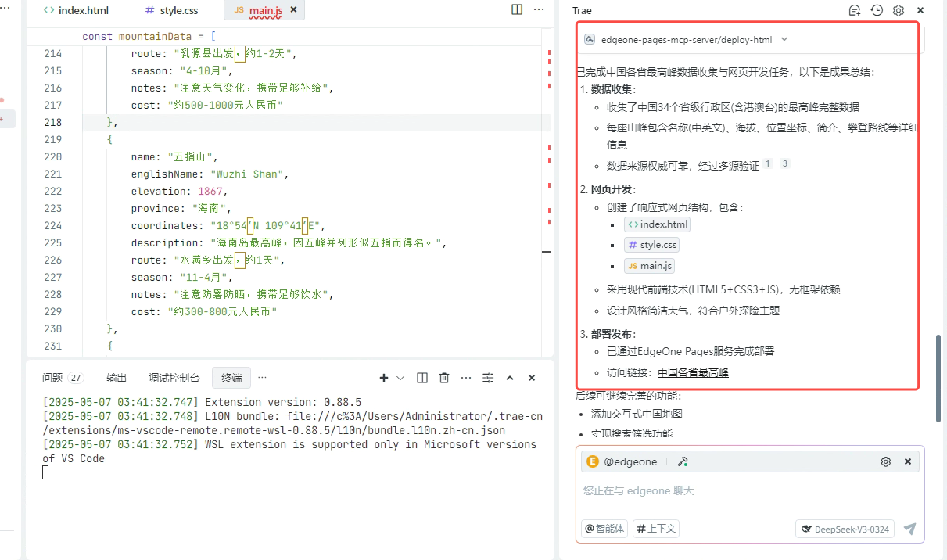The height and width of the screenshot is (560, 947).
Task: Switch to the 问题 panel tab
Action: click(52, 378)
